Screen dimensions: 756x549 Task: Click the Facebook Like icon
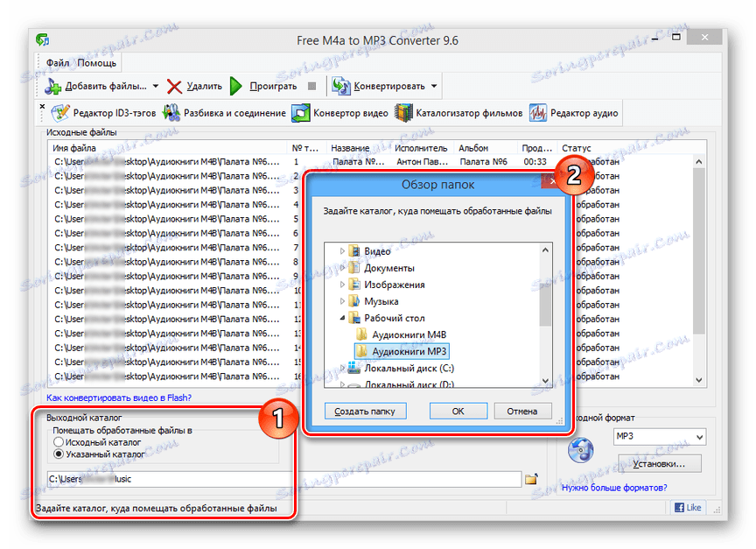click(679, 508)
